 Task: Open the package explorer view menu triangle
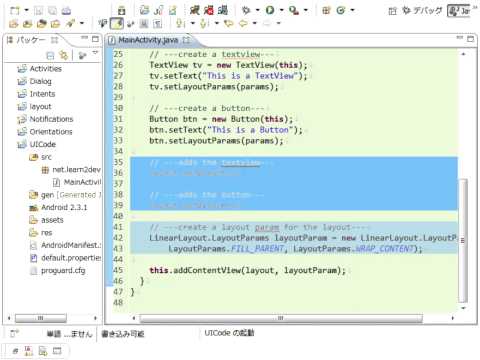[x=96, y=53]
